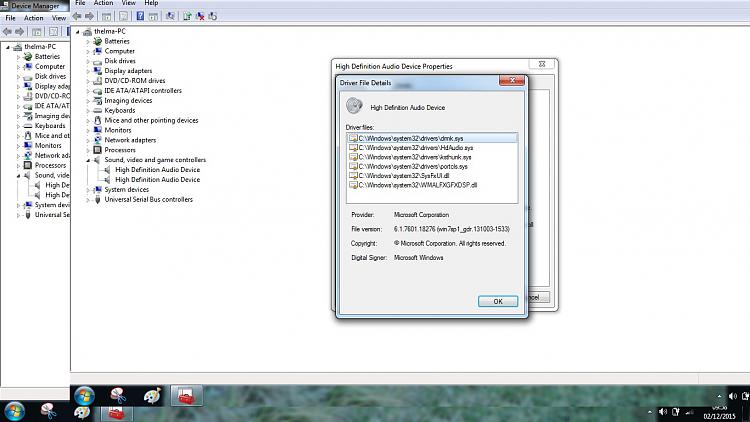Open Action menu under Device Manager title
750x422 pixels.
coord(33,18)
